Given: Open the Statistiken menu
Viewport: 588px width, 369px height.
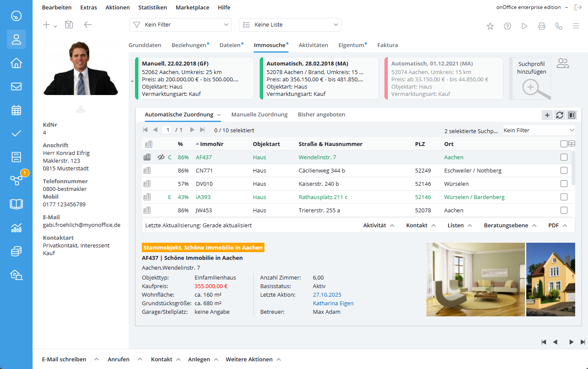Looking at the screenshot, I should point(153,7).
